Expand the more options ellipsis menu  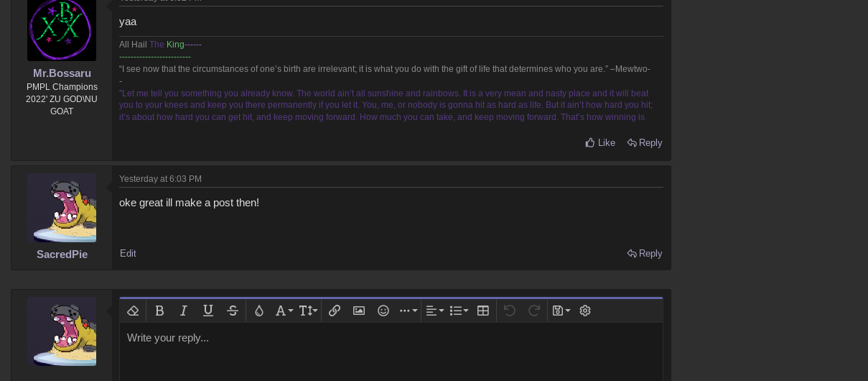click(x=408, y=311)
